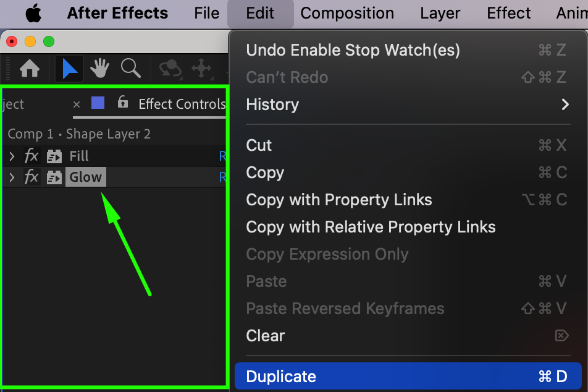Screen dimensions: 588x392
Task: Expand the Fill effect properties
Action: point(12,156)
